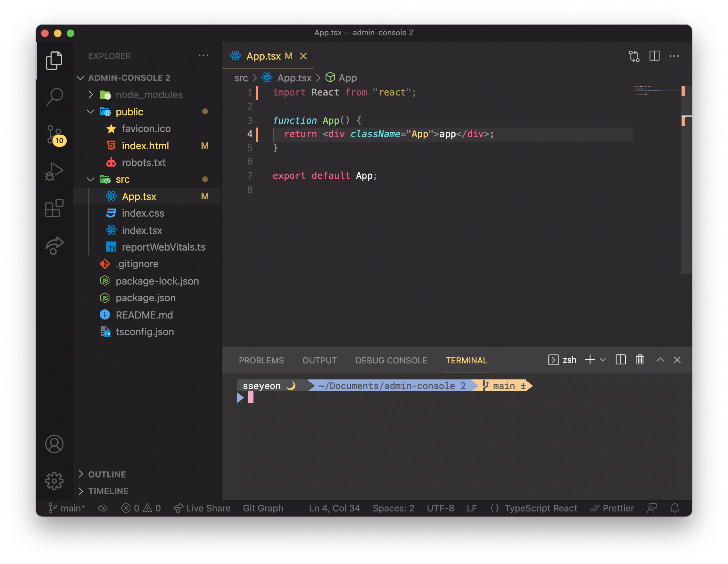Screen dimensions: 728x564
Task: Open the notifications bell in status bar
Action: [x=675, y=508]
